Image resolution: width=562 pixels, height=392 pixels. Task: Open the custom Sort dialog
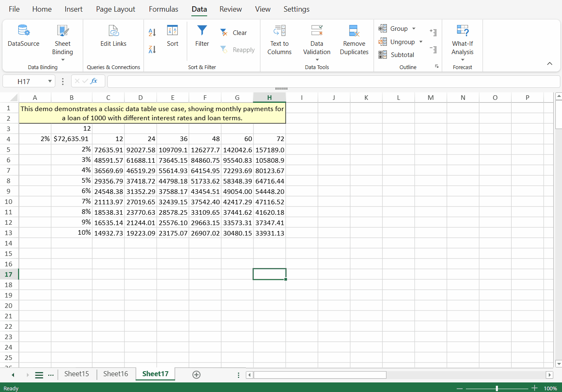click(172, 36)
